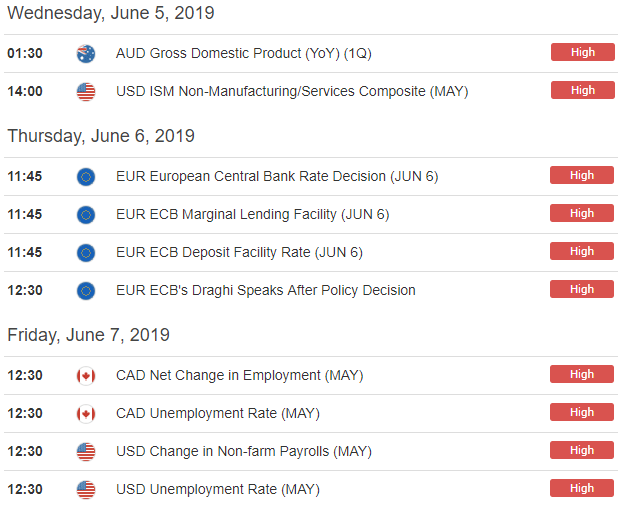The image size is (618, 505).
Task: Open the USD ISM Non-Manufacturing/Services Composite event
Action: point(292,91)
